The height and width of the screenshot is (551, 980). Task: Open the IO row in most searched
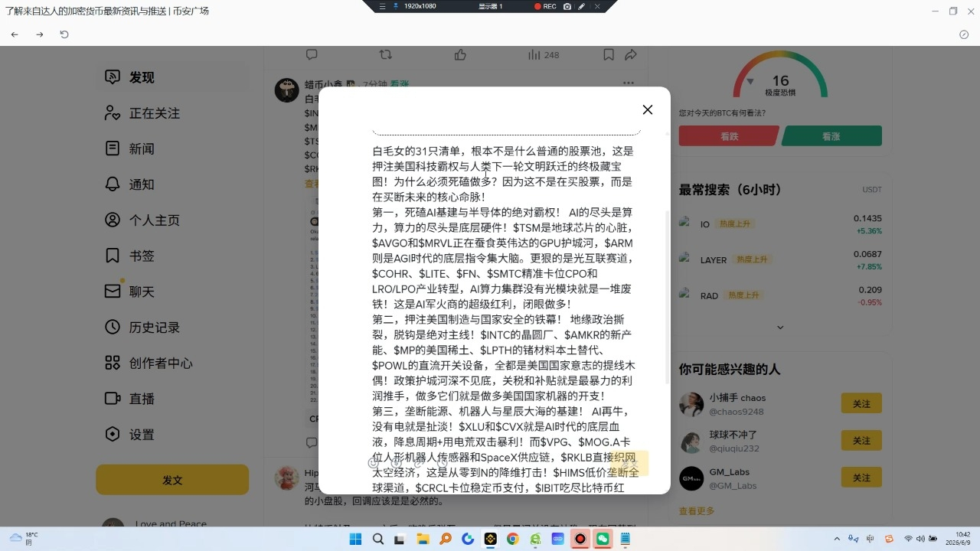click(780, 224)
